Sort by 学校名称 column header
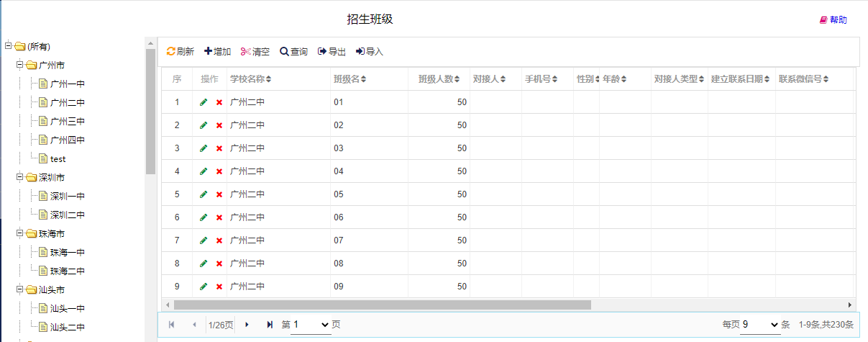The height and width of the screenshot is (342, 868). click(251, 79)
